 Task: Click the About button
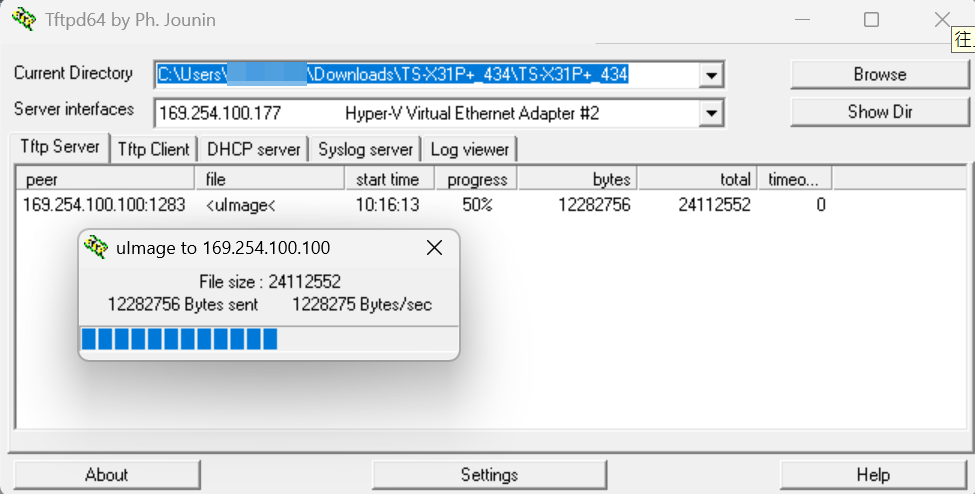click(x=106, y=475)
